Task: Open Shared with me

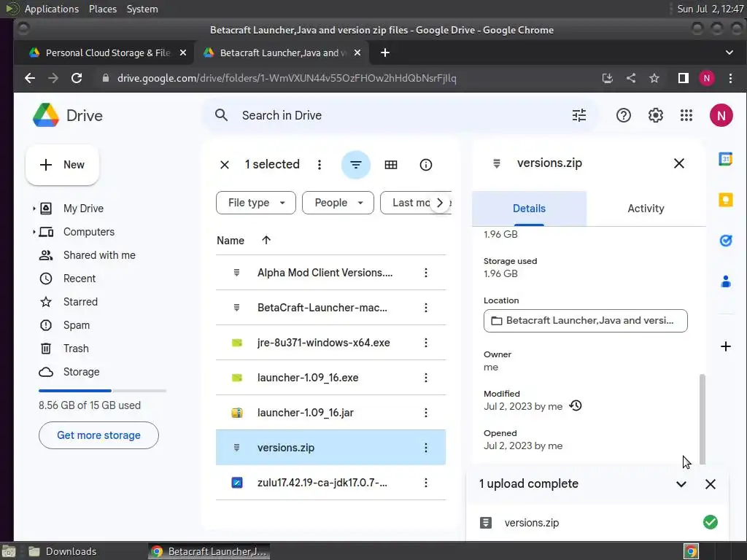Action: pyautogui.click(x=99, y=255)
